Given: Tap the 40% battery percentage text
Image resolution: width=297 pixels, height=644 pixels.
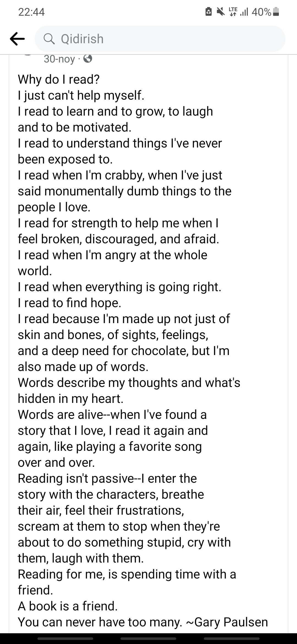Looking at the screenshot, I should [261, 12].
